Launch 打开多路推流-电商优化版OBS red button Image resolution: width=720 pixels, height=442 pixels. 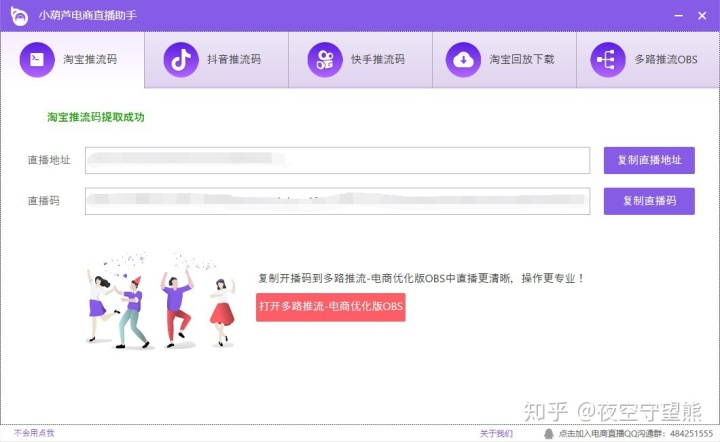[331, 307]
